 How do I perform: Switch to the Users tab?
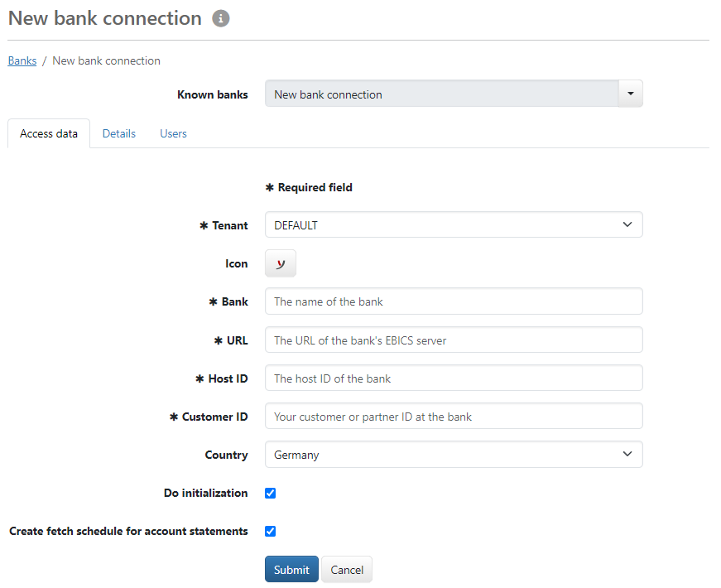tap(173, 133)
